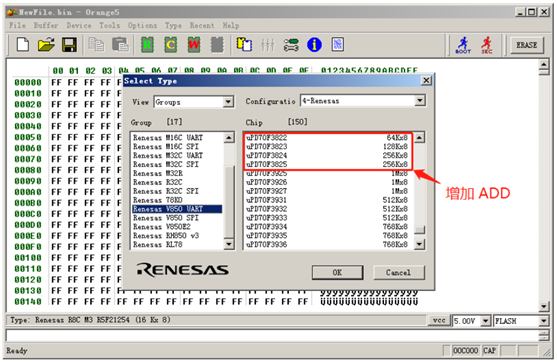Viewport: 557px width, 362px height.
Task: Click Chip list scroll up arrow
Action: 420,137
